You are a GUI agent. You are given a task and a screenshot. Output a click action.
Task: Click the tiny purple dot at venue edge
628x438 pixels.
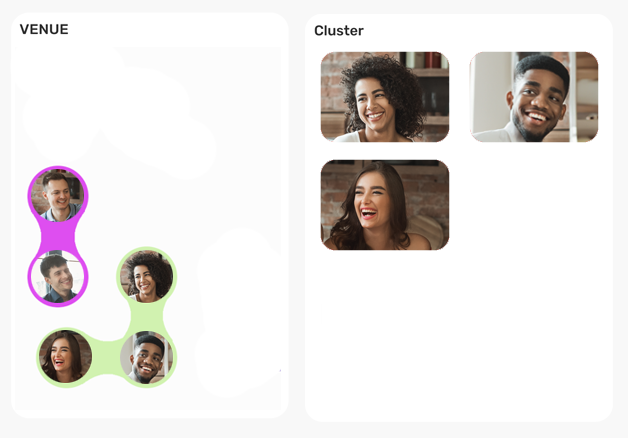coord(280,371)
